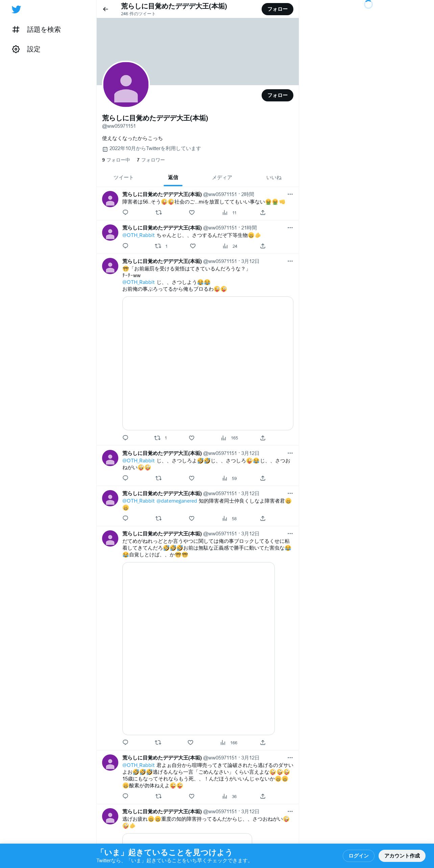Viewport: 434px width, 868px height.
Task: Open 話題を検索 hashtag explore item
Action: point(36,30)
